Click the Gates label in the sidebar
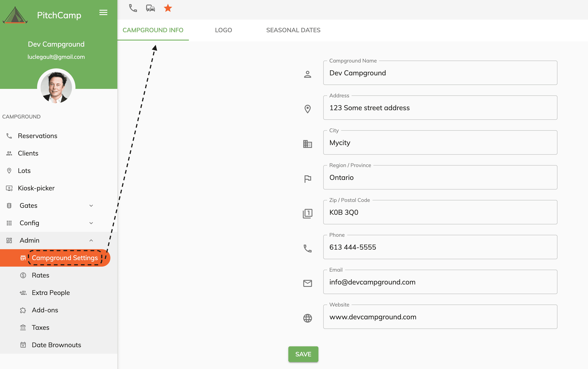 29,206
